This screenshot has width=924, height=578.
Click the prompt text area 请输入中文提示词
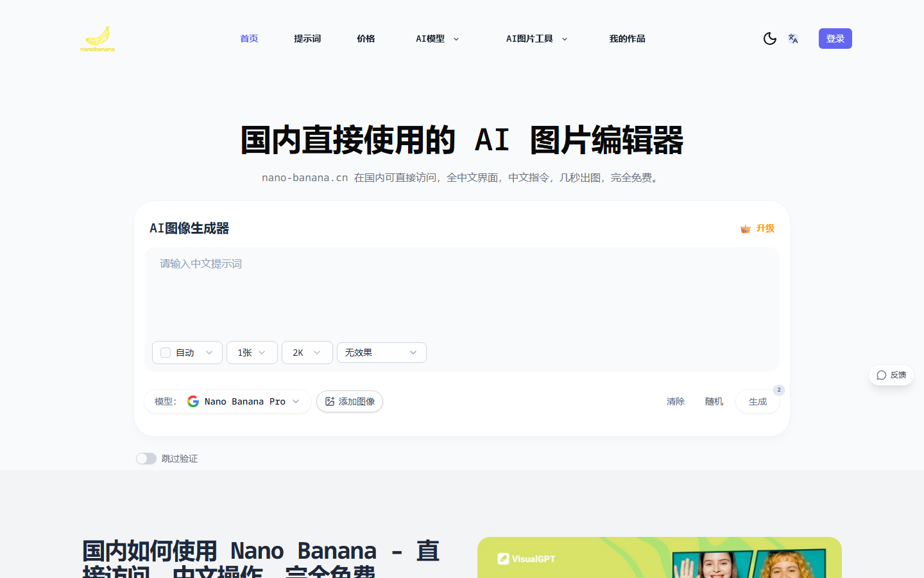pyautogui.click(x=462, y=292)
